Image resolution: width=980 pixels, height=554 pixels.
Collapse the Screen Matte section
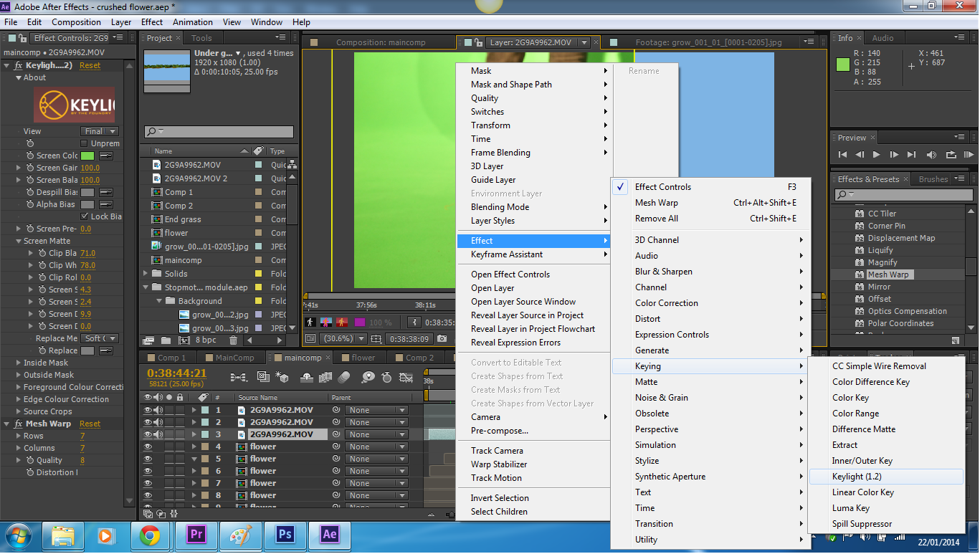coord(18,241)
